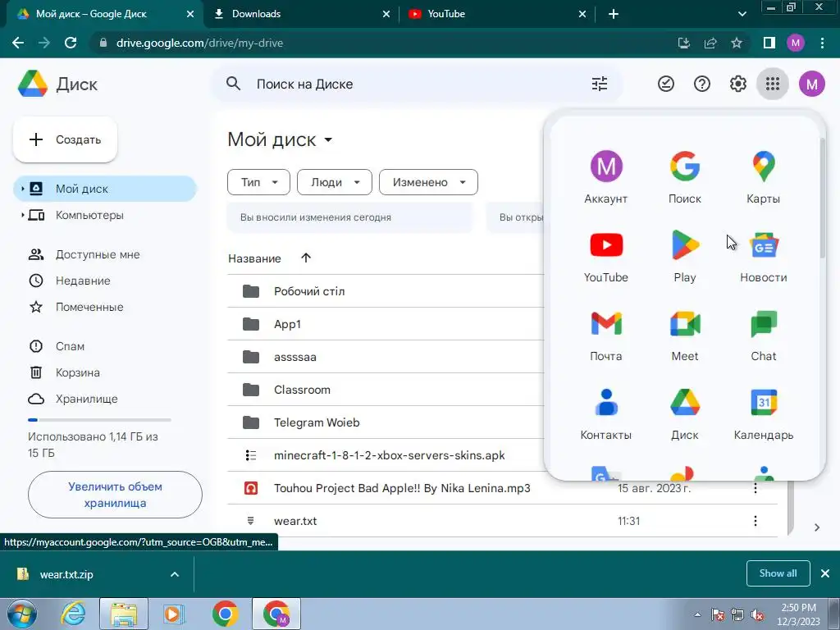
Task: Open the offline ready status icon
Action: tap(666, 84)
